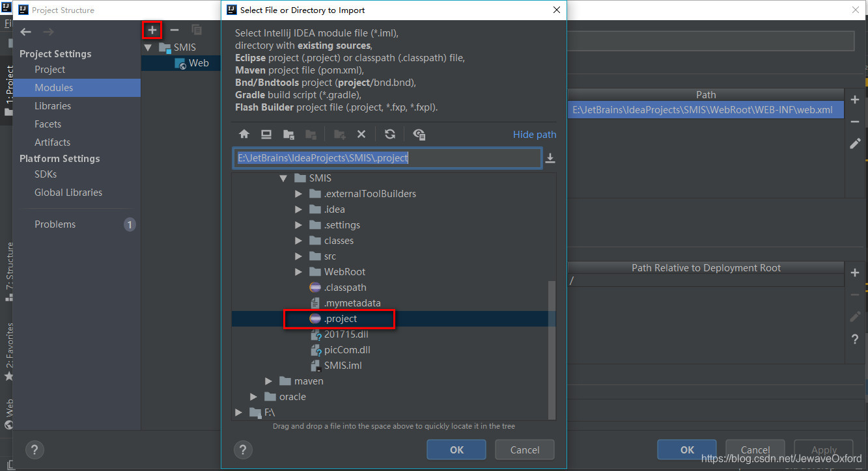868x471 pixels.
Task: Add deployment descriptor plus next to Path
Action: click(855, 100)
